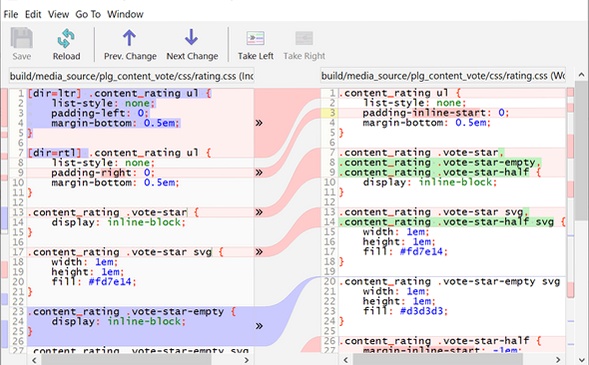Push the left line 13 vote-star change right

[259, 212]
